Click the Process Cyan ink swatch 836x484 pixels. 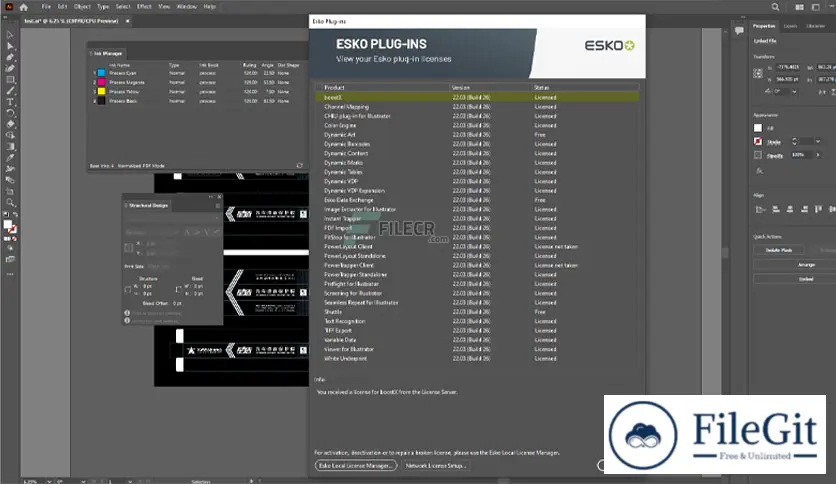click(101, 73)
